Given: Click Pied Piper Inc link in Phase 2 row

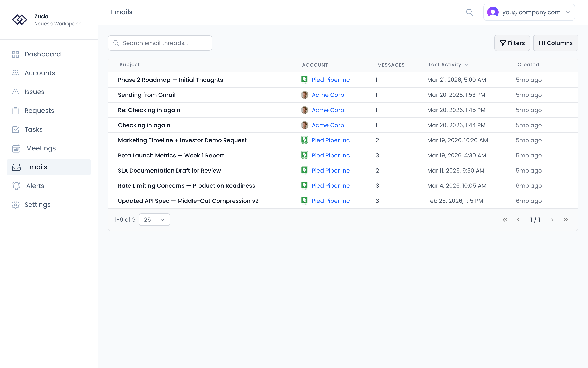Looking at the screenshot, I should (331, 80).
